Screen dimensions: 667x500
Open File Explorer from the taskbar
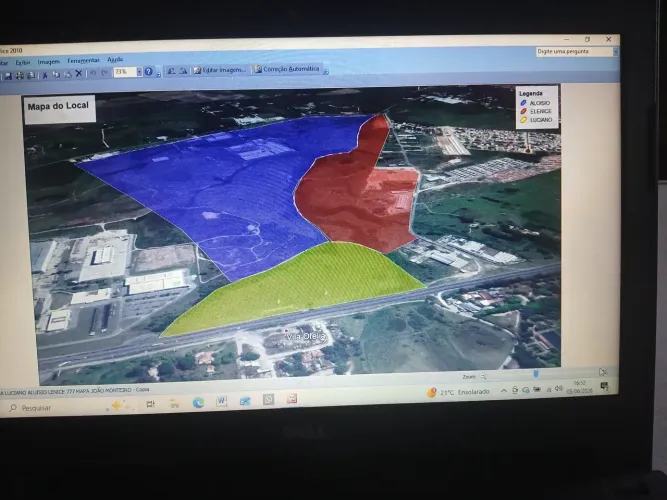point(174,403)
